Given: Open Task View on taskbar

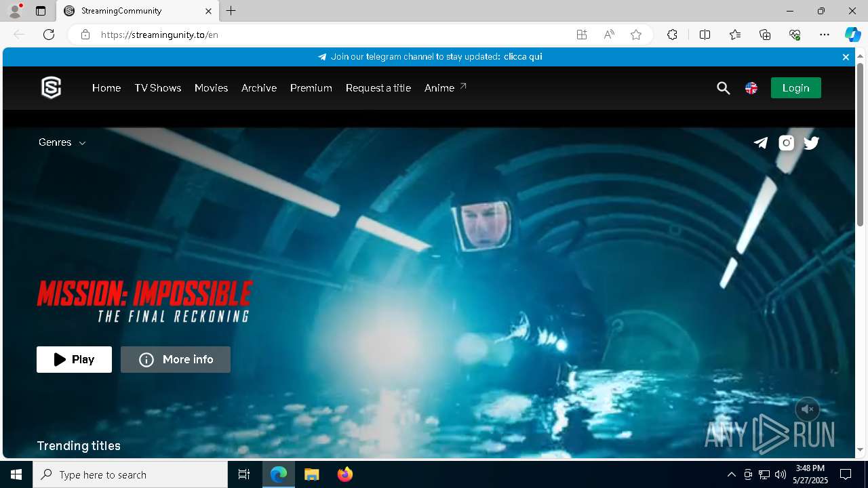Looking at the screenshot, I should coord(244,474).
